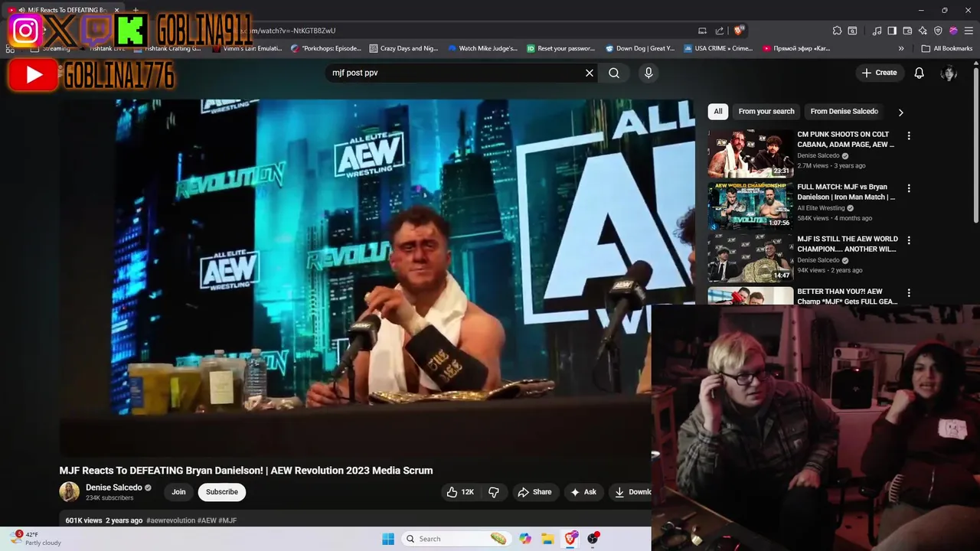Viewport: 980px width, 551px height.
Task: Open the YouTube account avatar menu
Action: 949,73
